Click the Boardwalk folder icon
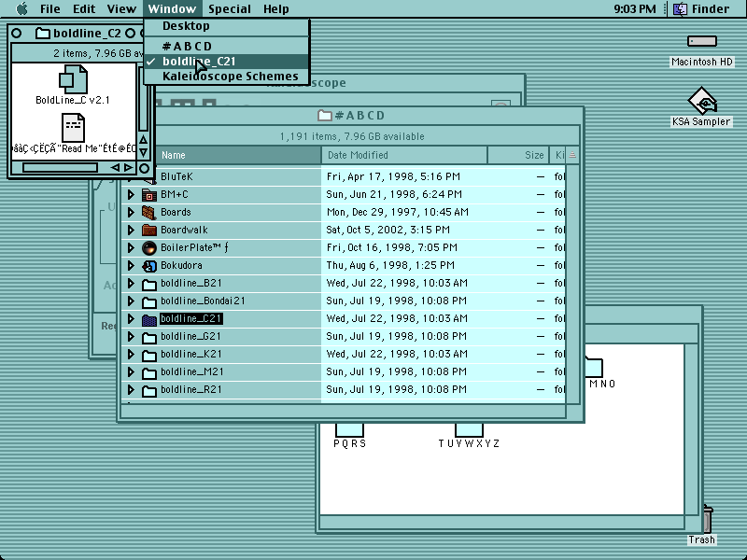 point(149,230)
